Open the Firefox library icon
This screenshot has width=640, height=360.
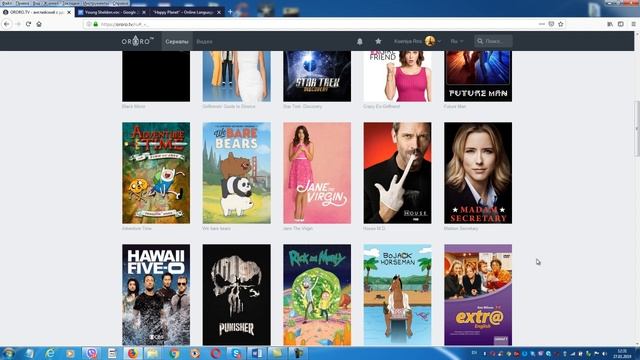(x=610, y=24)
